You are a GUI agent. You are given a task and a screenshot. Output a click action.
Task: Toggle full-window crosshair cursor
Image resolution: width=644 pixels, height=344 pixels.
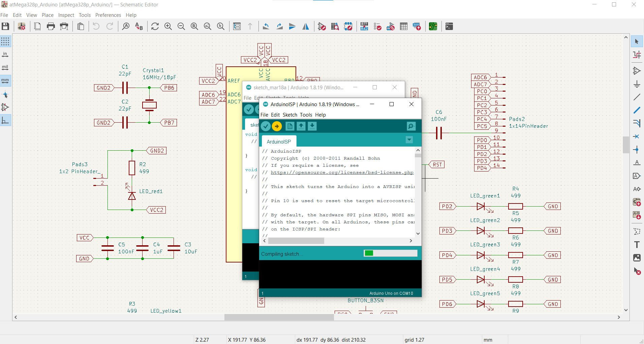[5, 94]
